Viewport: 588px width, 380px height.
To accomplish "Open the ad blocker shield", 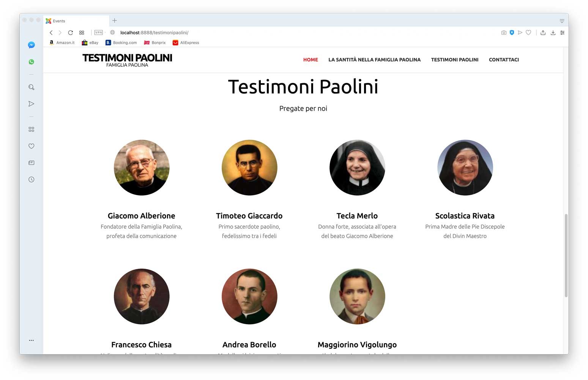I will click(512, 33).
